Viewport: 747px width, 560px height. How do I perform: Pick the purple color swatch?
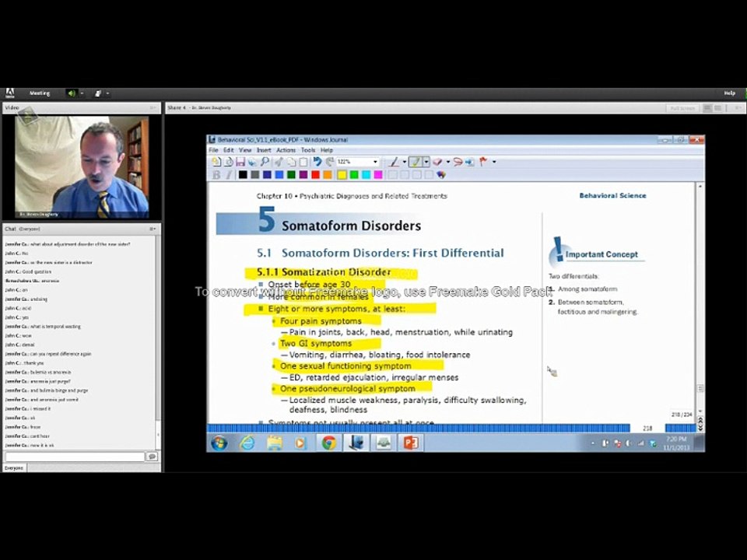[x=303, y=175]
